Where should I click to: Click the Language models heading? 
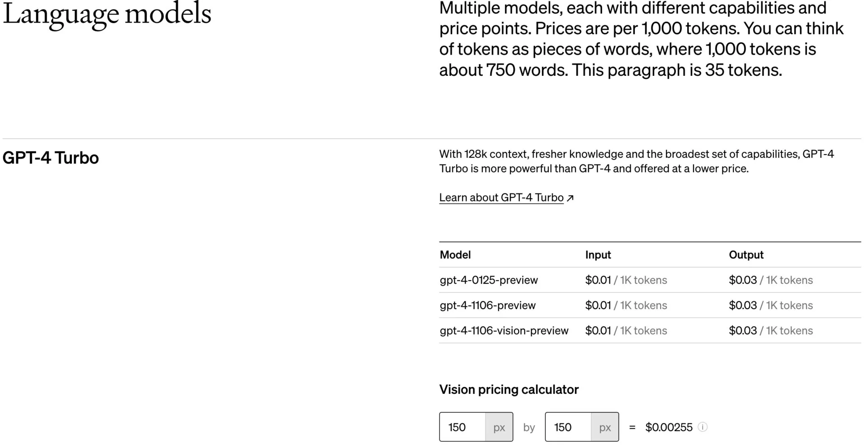(x=107, y=14)
